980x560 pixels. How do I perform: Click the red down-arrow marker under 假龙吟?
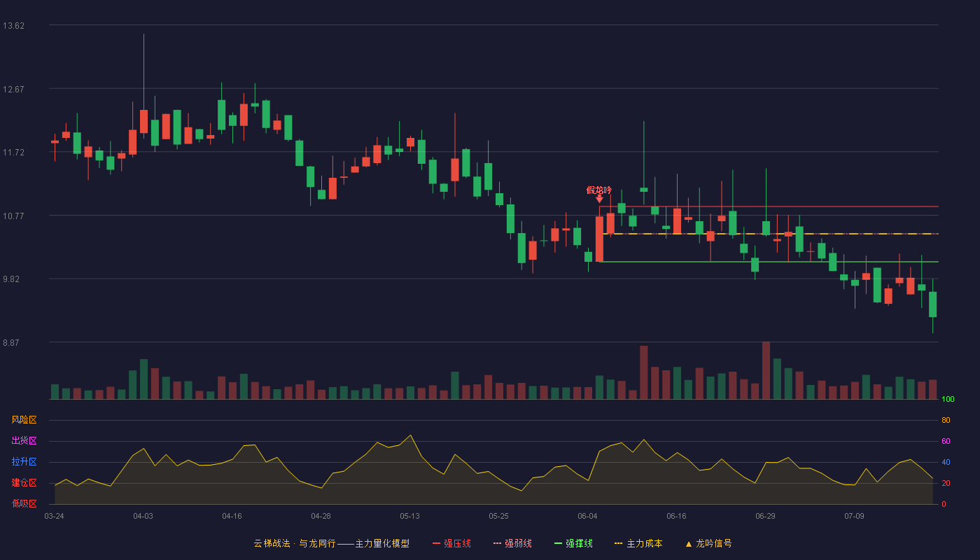599,199
